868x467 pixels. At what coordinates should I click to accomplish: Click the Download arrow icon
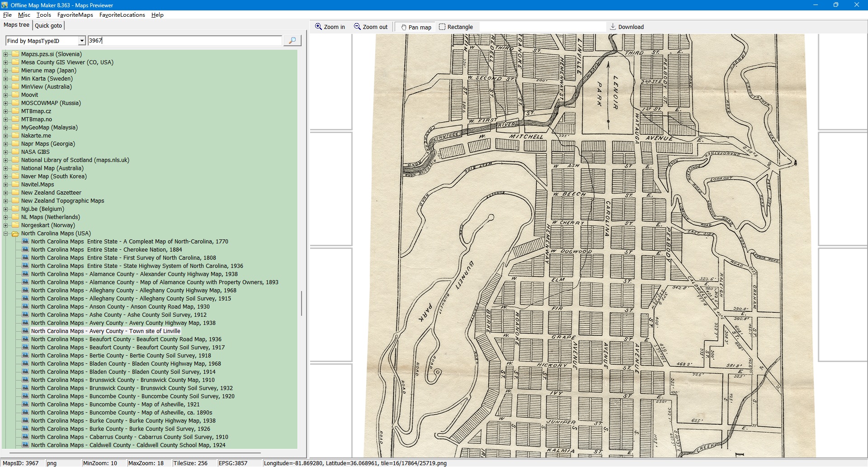pyautogui.click(x=613, y=27)
